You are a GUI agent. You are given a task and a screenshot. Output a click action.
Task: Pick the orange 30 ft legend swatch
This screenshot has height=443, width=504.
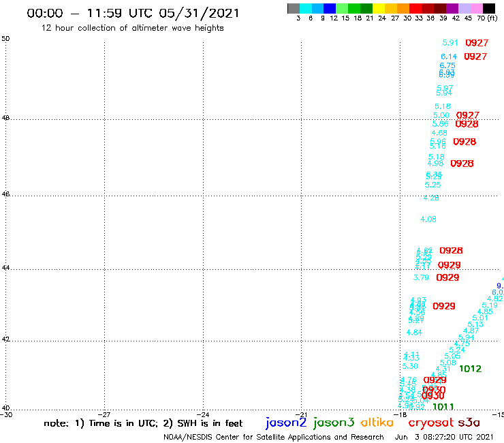click(403, 8)
